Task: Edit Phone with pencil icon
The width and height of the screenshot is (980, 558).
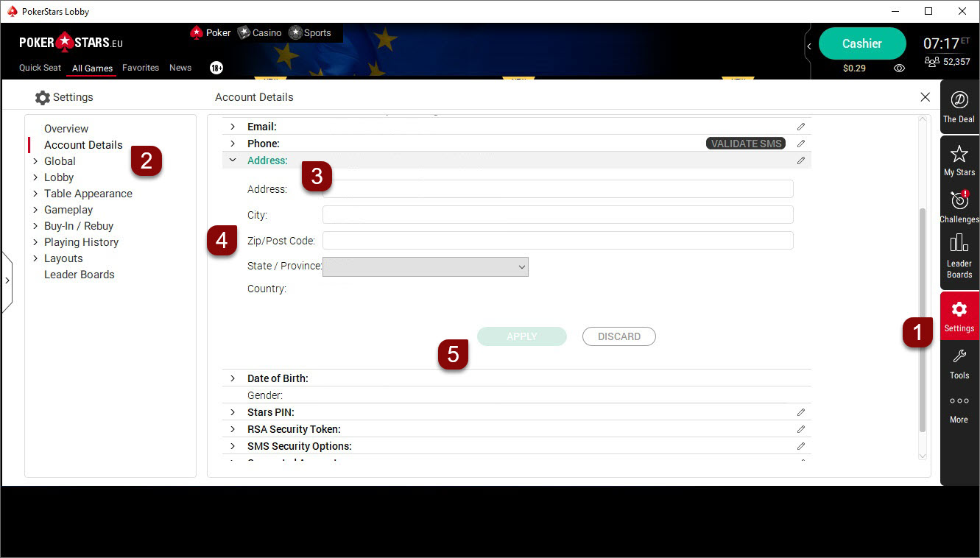Action: click(801, 144)
